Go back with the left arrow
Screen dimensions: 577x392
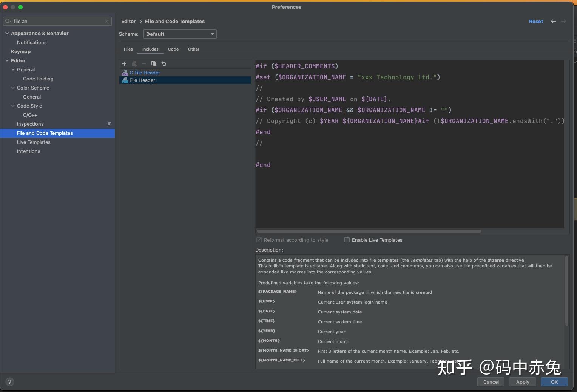(x=553, y=22)
